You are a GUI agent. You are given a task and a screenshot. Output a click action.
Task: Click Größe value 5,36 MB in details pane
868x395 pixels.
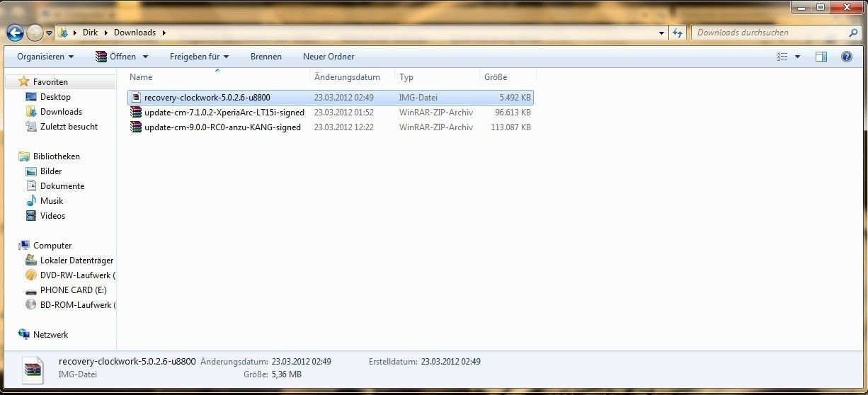287,374
